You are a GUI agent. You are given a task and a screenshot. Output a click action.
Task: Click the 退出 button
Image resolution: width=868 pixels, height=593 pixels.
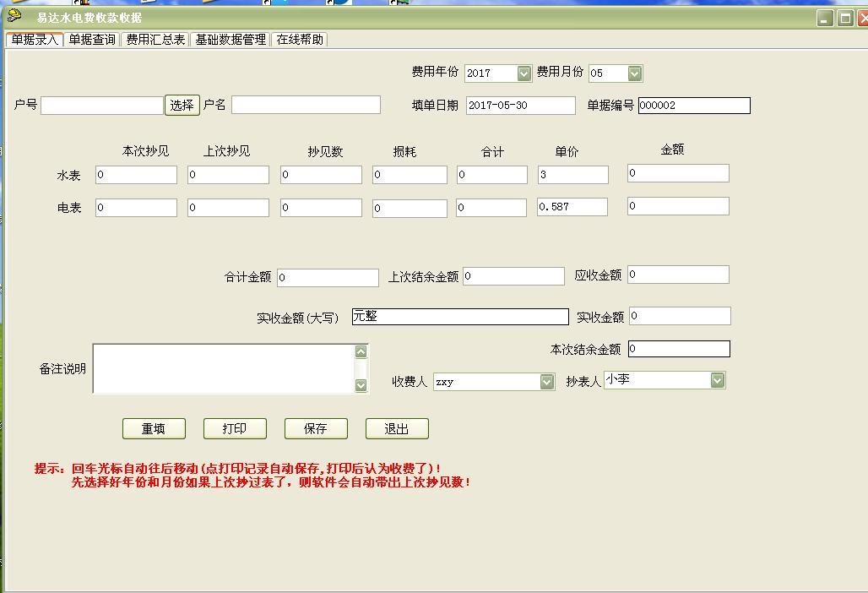point(397,428)
